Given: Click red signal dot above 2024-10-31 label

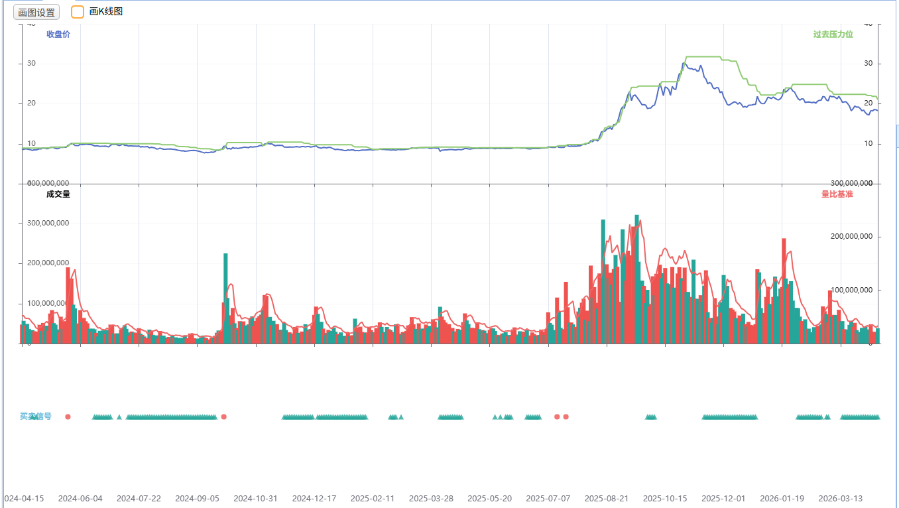Looking at the screenshot, I should point(224,416).
